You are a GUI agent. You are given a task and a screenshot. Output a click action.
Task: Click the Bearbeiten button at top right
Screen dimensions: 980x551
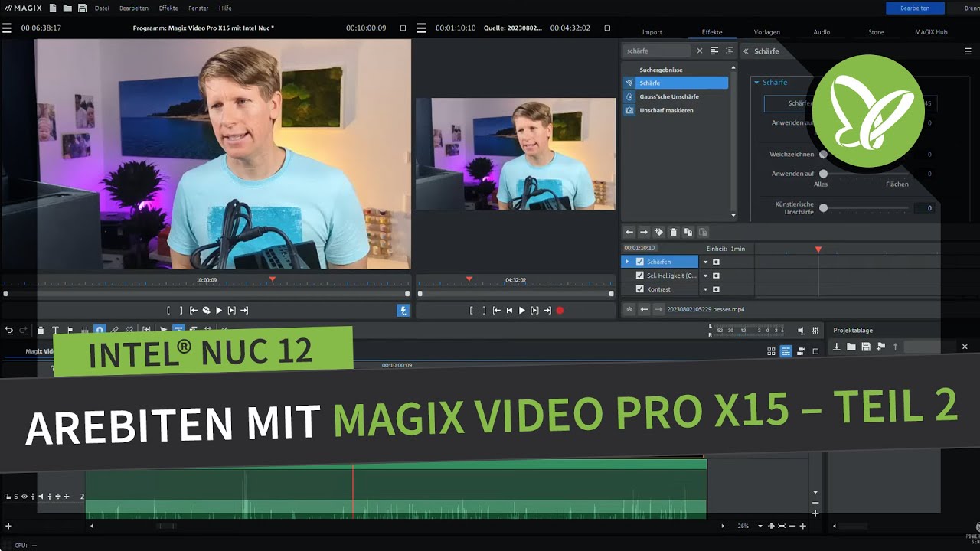click(915, 8)
